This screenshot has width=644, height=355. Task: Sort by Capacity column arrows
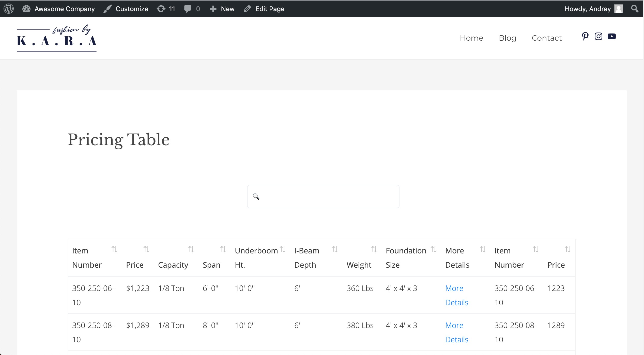pyautogui.click(x=191, y=249)
